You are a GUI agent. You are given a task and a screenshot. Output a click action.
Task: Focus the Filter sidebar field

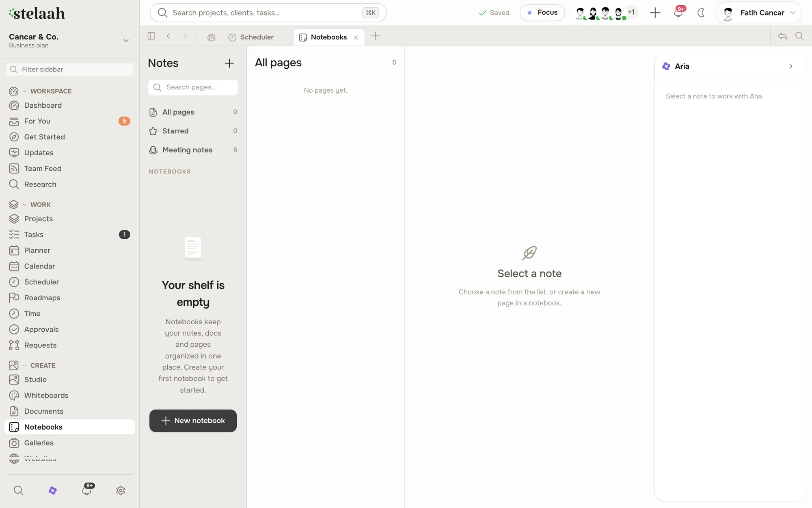pos(69,69)
